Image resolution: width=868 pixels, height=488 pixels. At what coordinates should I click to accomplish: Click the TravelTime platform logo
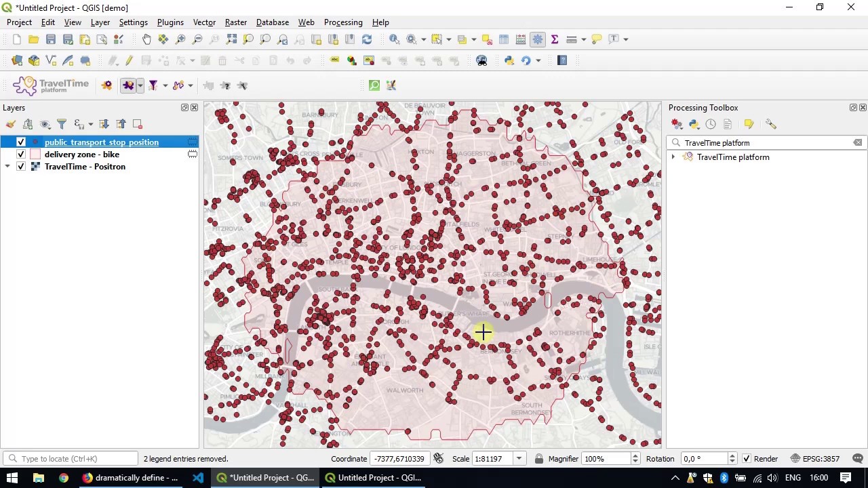click(x=51, y=86)
